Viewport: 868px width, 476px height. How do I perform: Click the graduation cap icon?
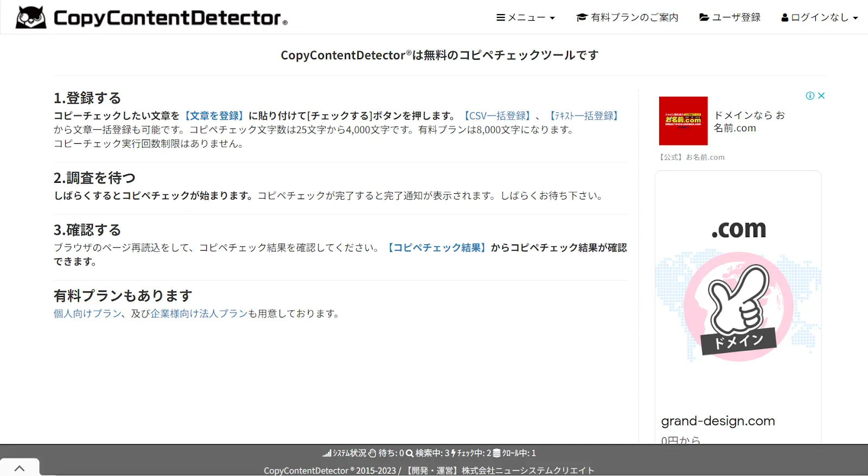(582, 17)
